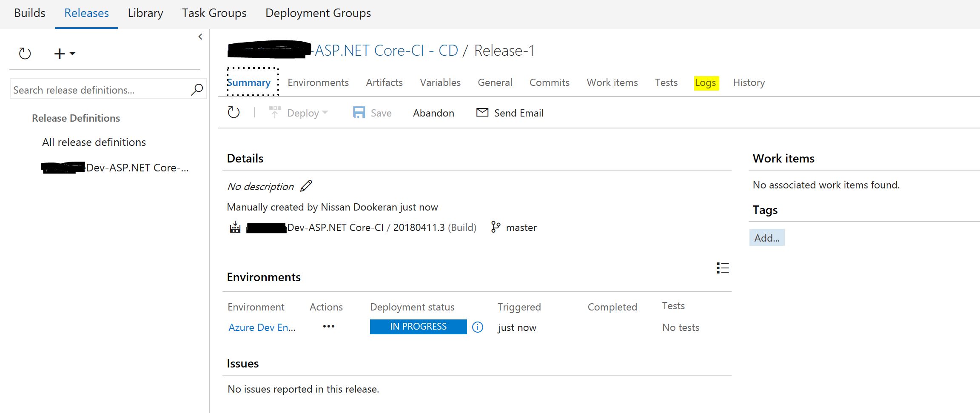
Task: Click the Send Email envelope icon
Action: (x=482, y=113)
